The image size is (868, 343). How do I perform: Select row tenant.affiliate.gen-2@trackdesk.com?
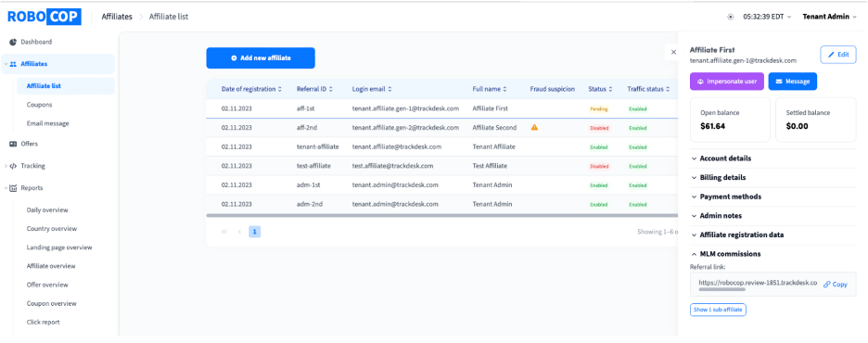pyautogui.click(x=441, y=128)
